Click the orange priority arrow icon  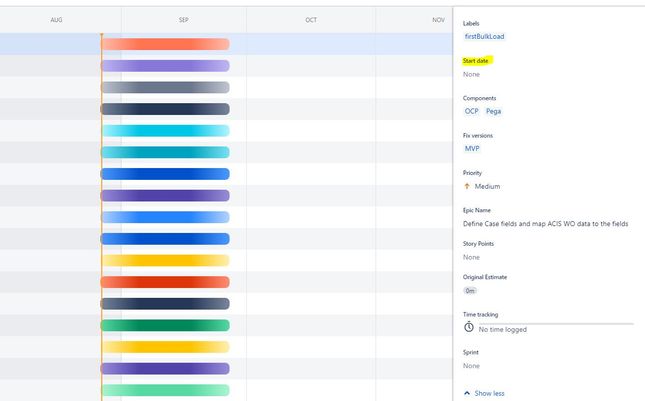467,186
